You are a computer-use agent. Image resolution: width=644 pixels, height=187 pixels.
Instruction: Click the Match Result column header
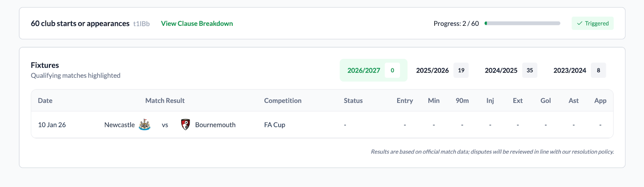tap(165, 101)
